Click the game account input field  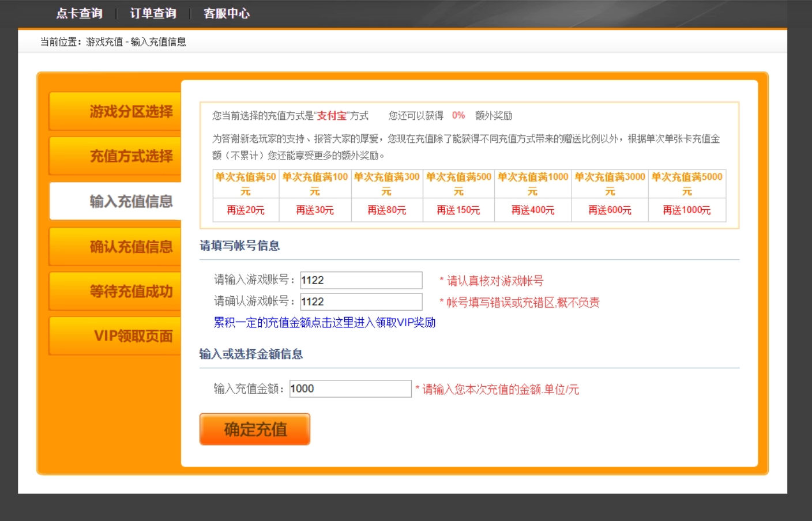click(x=360, y=280)
